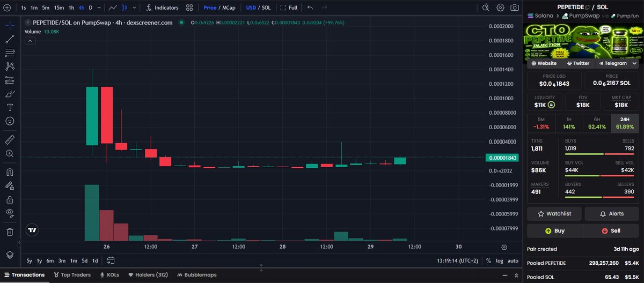Take a chart snapshot with camera icon
This screenshot has height=283, width=644.
click(515, 8)
